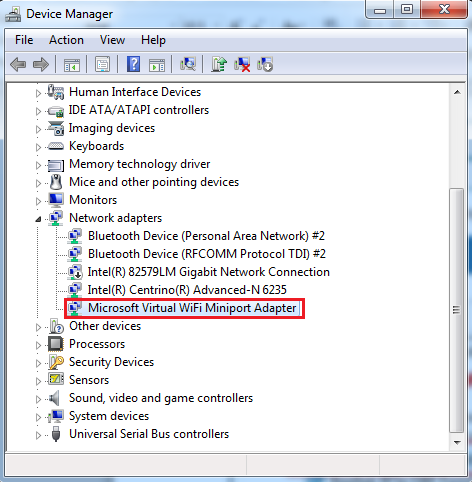Expand the Processors category
472x482 pixels.
[38, 345]
